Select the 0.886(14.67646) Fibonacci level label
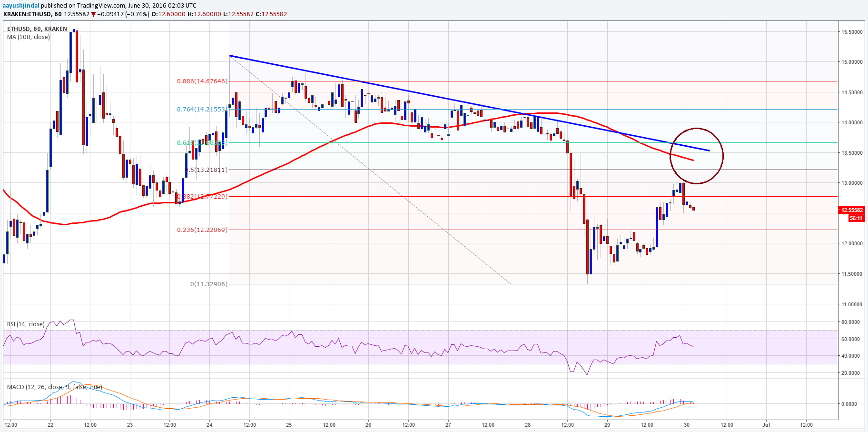 tap(202, 81)
